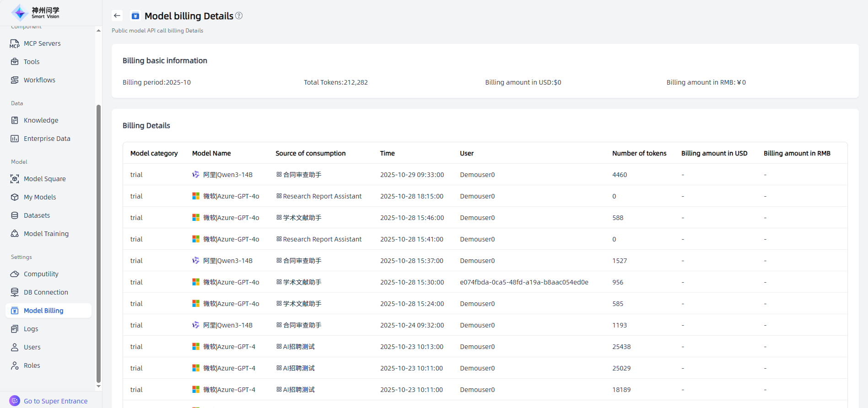Screen dimensions: 868x408
Task: Click the help icon beside Model billing Details
Action: 239,16
